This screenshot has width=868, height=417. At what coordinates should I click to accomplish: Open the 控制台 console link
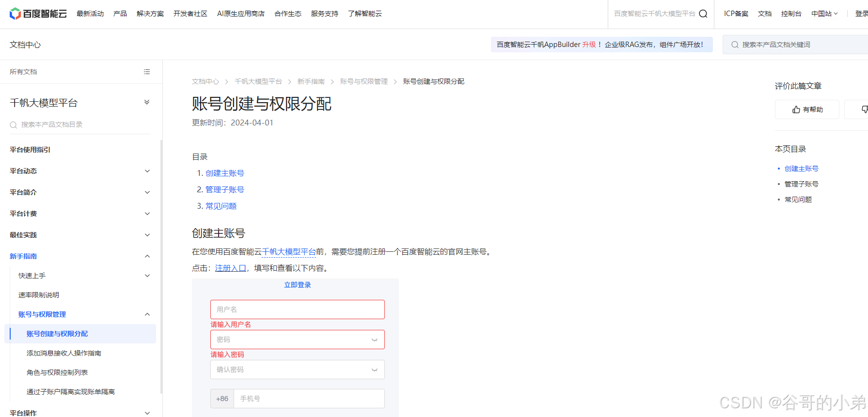[791, 14]
